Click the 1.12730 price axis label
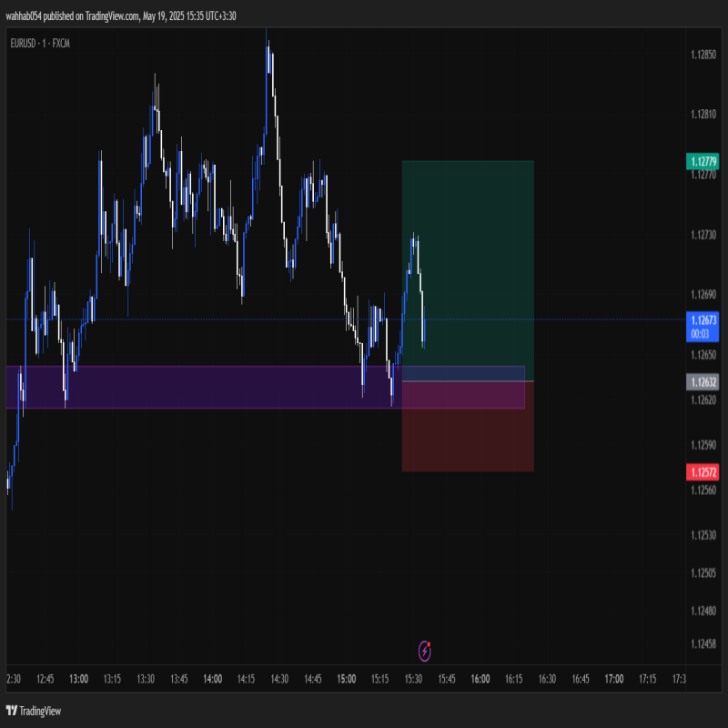This screenshot has width=728, height=728. (x=703, y=235)
